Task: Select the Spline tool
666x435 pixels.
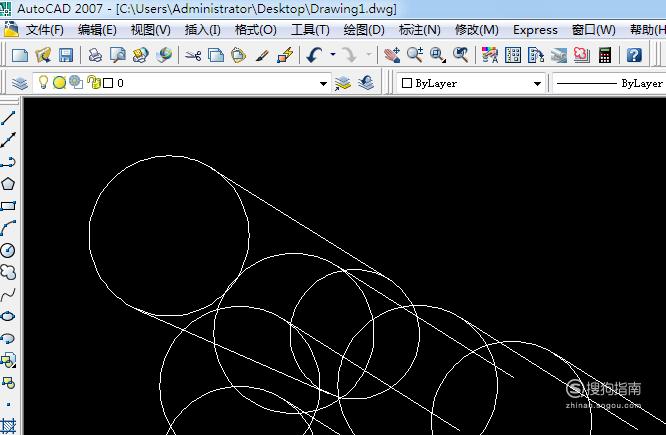Action: coord(8,294)
